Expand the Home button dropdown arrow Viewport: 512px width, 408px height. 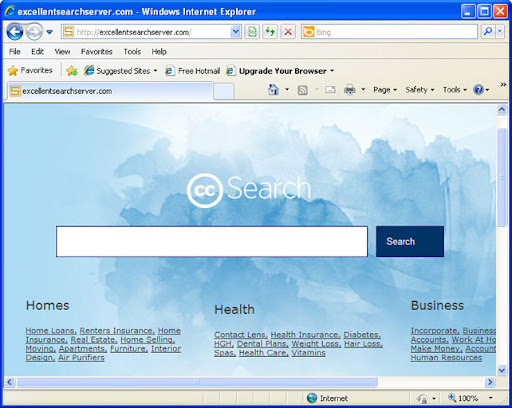[x=287, y=90]
